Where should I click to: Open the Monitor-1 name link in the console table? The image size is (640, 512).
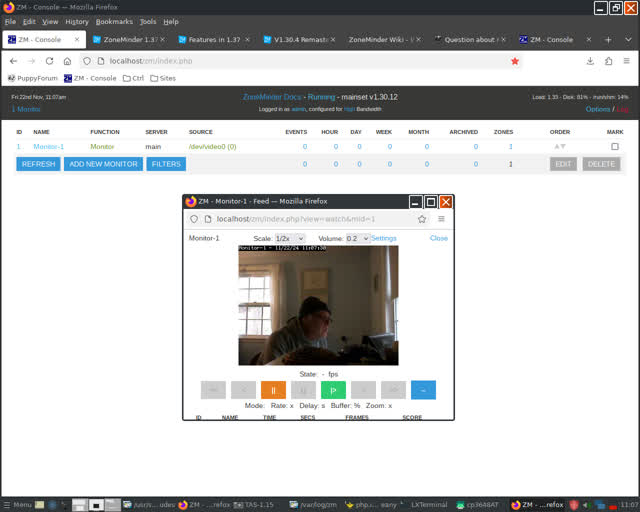pos(49,147)
